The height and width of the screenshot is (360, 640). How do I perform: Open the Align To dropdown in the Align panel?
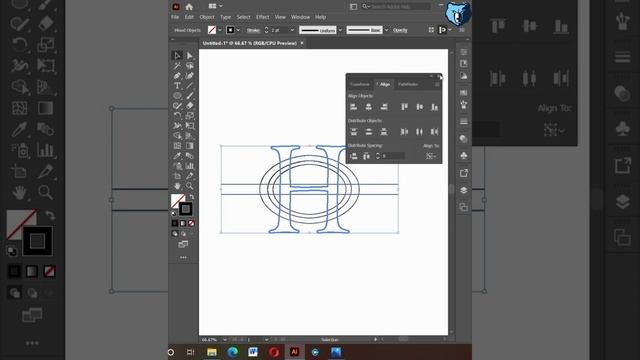(431, 156)
